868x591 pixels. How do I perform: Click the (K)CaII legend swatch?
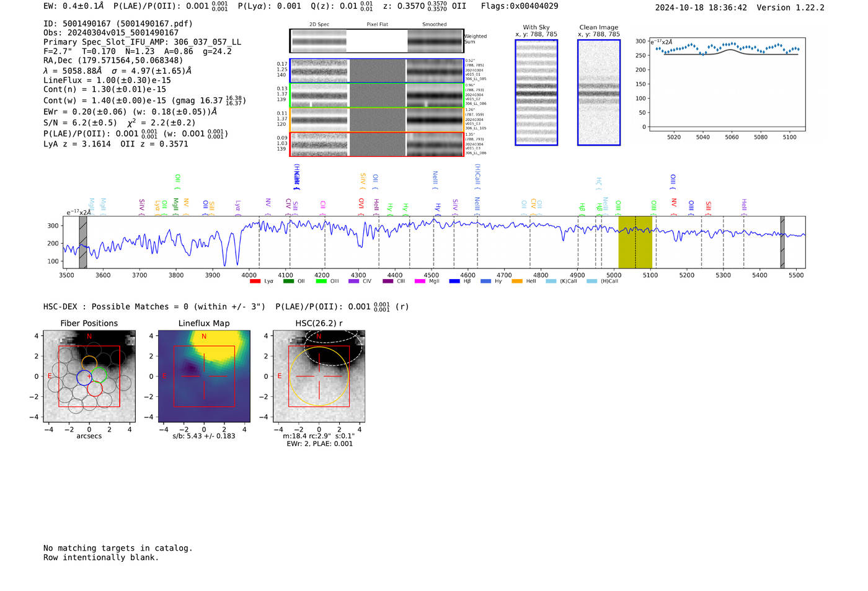(x=551, y=282)
